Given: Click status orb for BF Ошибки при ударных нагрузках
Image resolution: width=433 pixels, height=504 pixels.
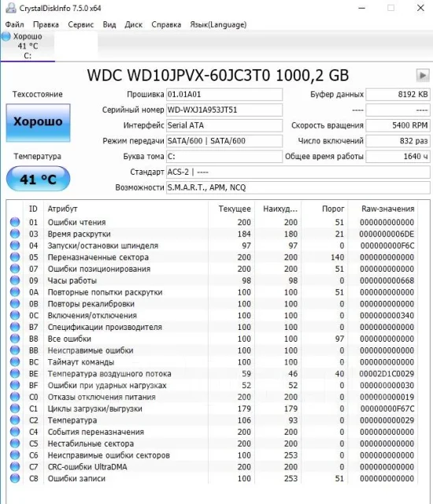Looking at the screenshot, I should [x=15, y=385].
